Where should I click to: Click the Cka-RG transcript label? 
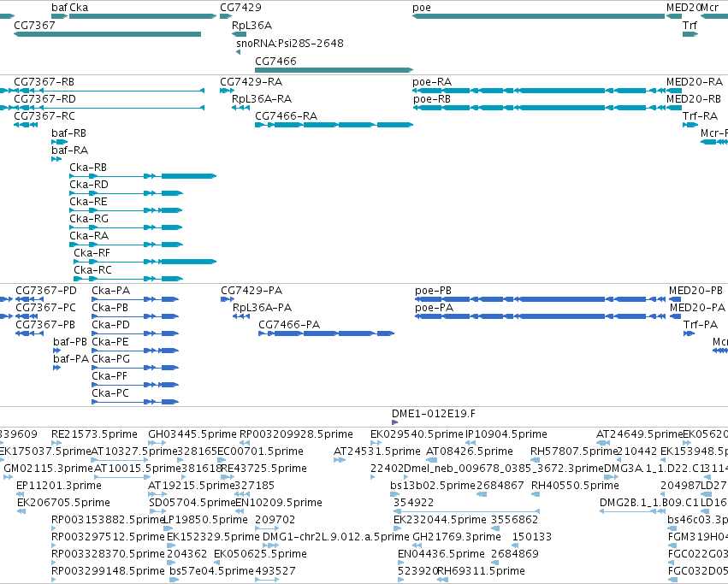[89, 219]
